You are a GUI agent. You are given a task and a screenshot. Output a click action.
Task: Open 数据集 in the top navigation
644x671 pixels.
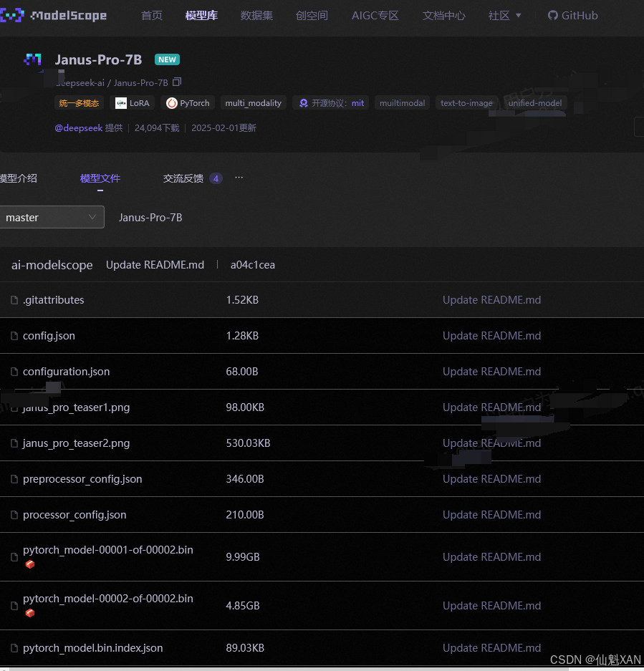257,15
